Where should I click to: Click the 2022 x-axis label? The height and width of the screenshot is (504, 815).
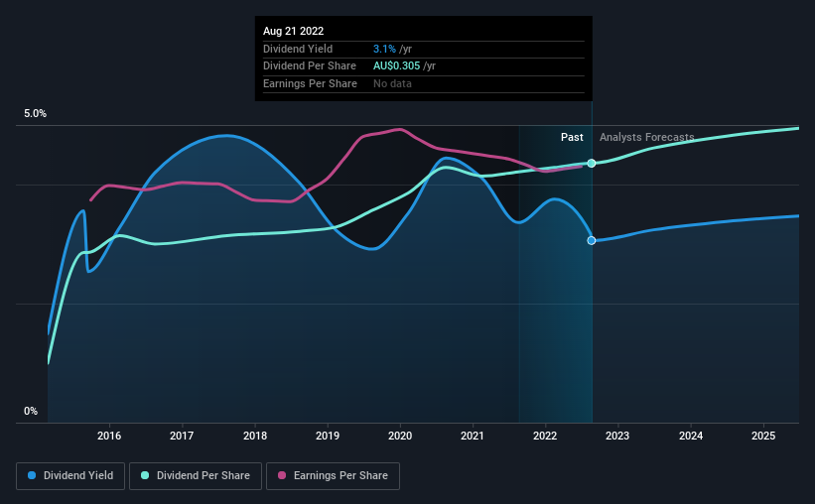click(x=545, y=436)
